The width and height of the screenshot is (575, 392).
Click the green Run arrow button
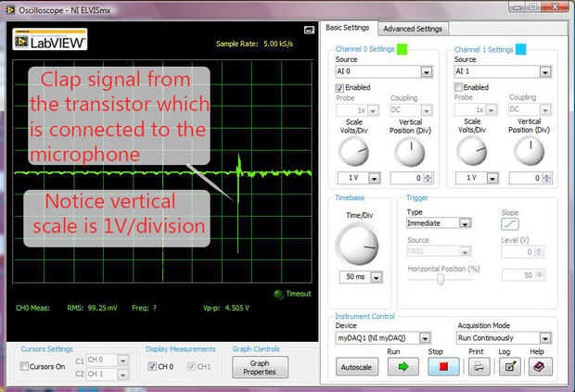403,367
